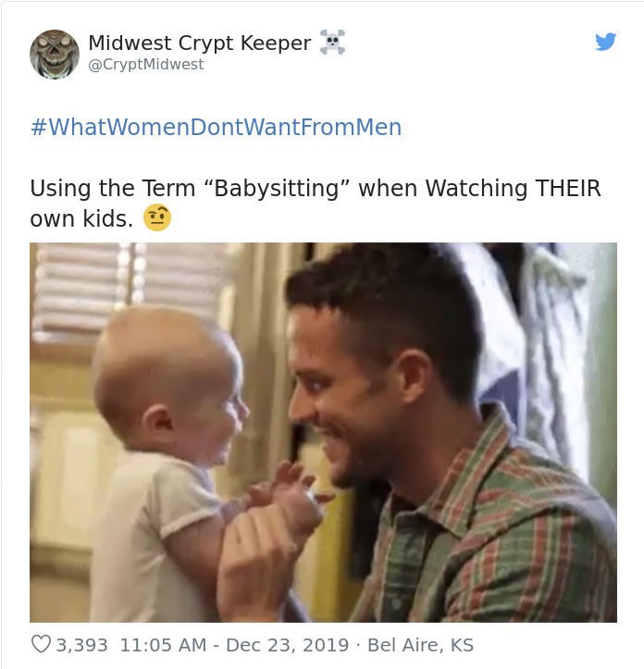Screen dimensions: 644x669
Task: Open the 11:05 AM - Dec 23, 2019 timestamp
Action: pyautogui.click(x=234, y=645)
